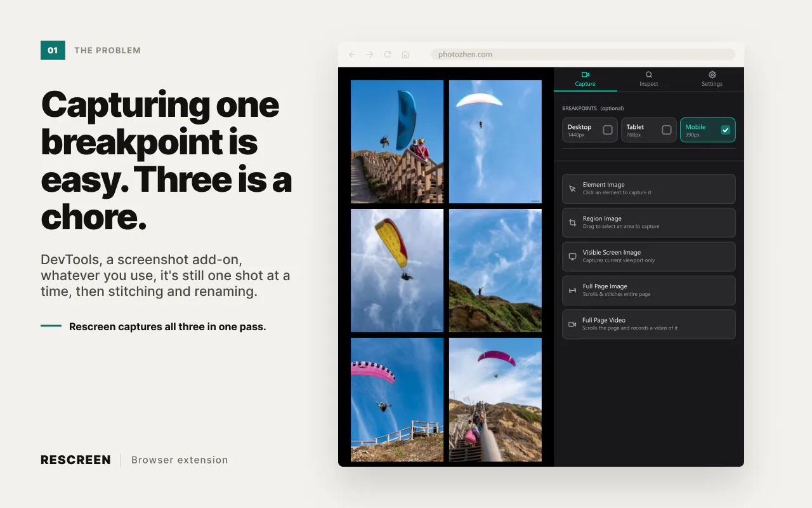
Task: Click the BREAKPOINTS (optional) label
Action: pos(593,108)
